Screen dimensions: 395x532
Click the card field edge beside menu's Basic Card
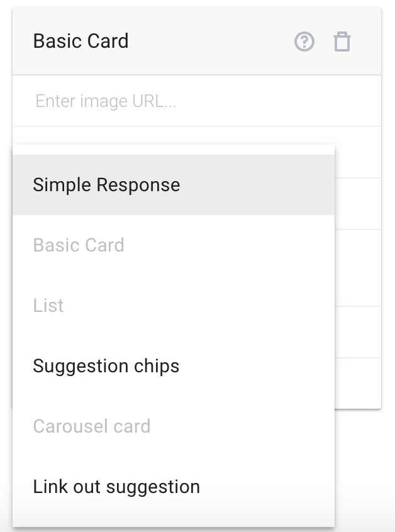click(358, 268)
